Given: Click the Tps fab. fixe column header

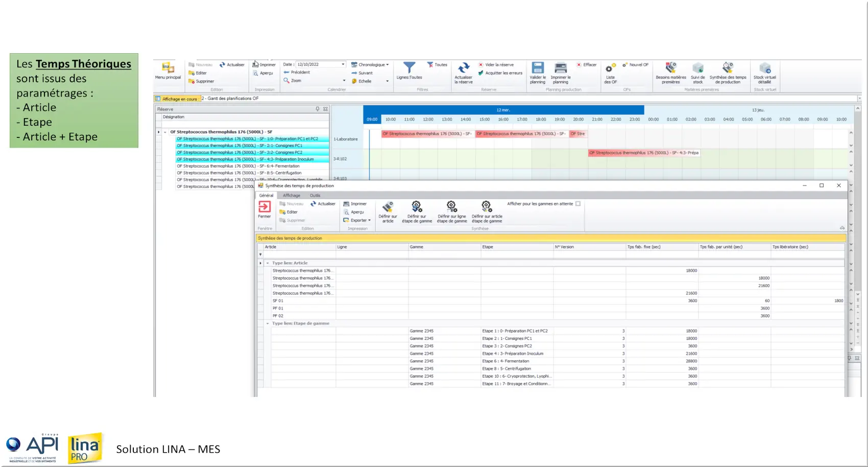Looking at the screenshot, I should pos(644,247).
